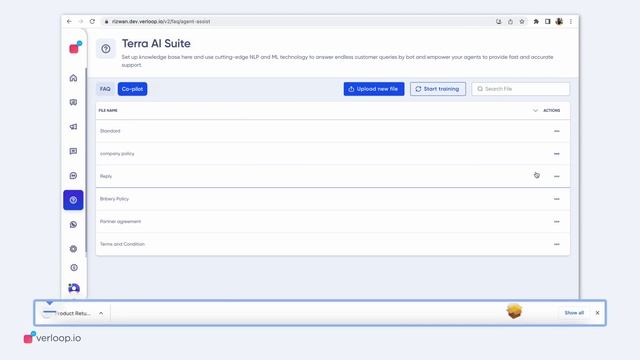This screenshot has width=640, height=360.
Task: Open the second sidebar icon below Home
Action: pos(73,102)
